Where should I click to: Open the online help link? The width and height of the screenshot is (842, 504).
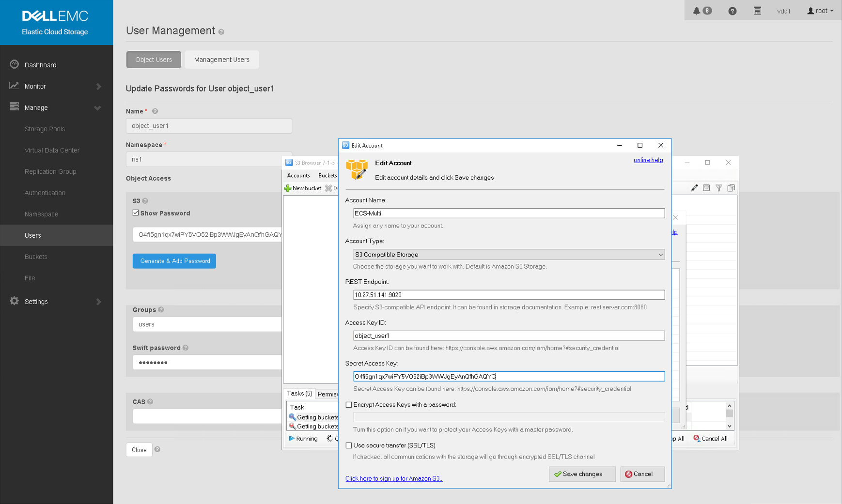[x=648, y=160]
